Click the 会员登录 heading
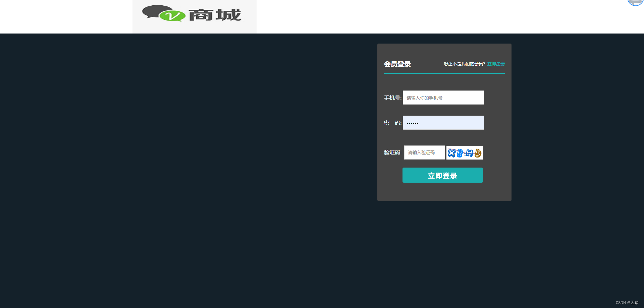 click(397, 64)
